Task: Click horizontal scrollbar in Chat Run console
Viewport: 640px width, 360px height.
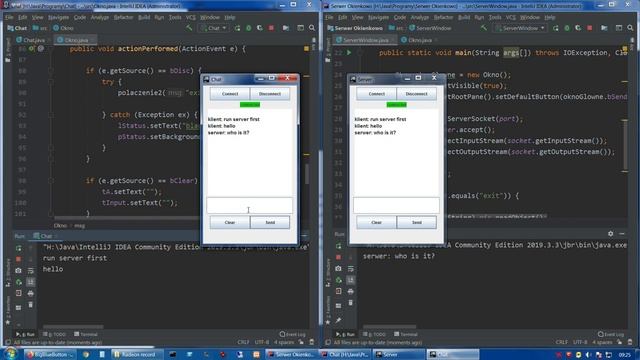Action: coord(73,327)
